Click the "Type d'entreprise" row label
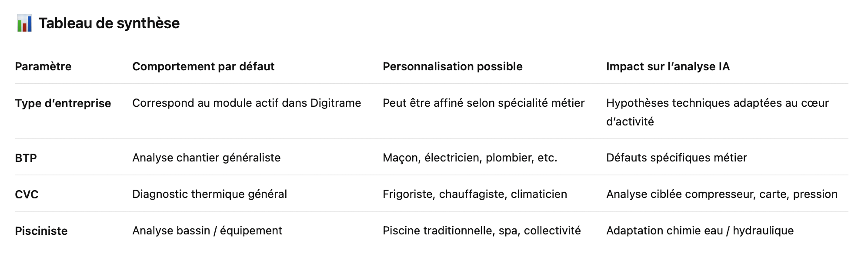This screenshot has width=868, height=270. [63, 103]
